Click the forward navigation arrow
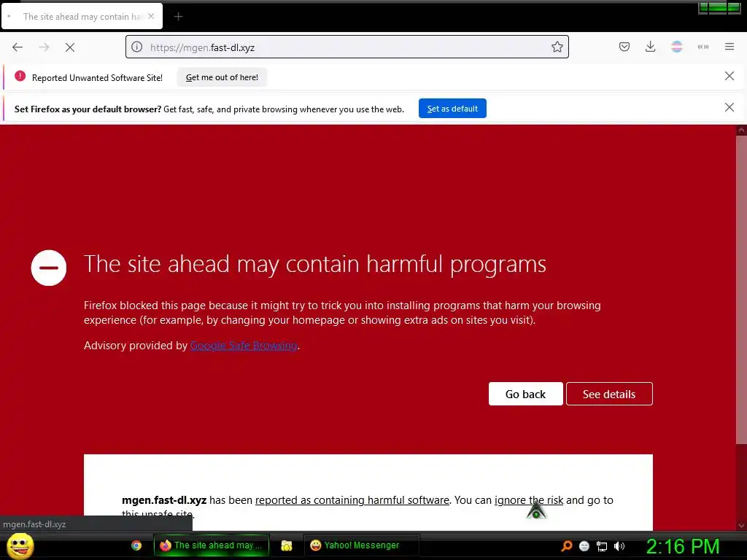The width and height of the screenshot is (747, 560). 44,47
